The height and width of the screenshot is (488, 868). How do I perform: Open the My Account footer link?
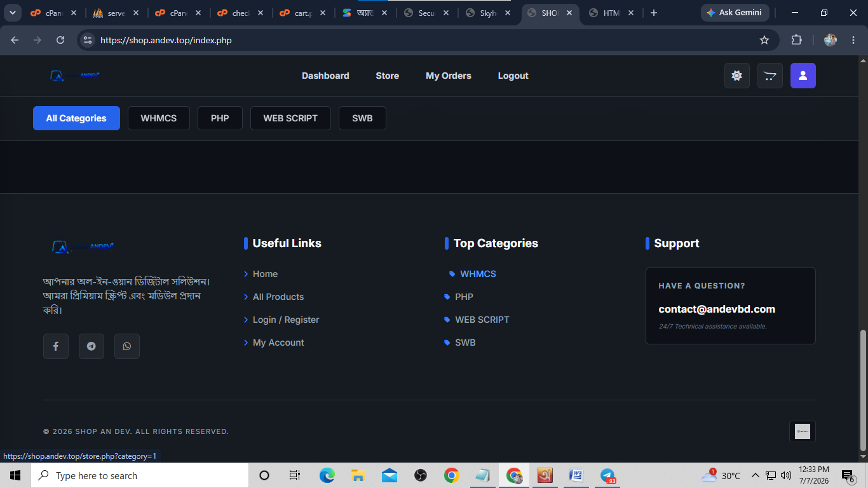pos(278,342)
